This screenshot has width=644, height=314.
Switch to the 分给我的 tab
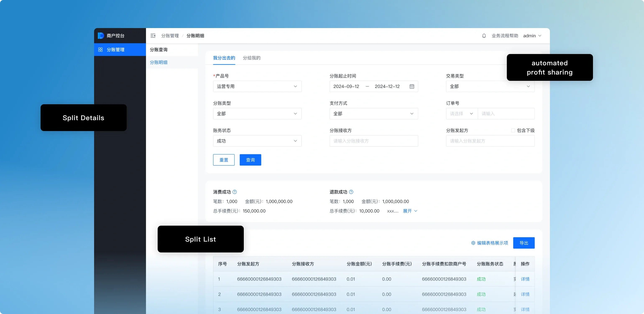(x=252, y=58)
